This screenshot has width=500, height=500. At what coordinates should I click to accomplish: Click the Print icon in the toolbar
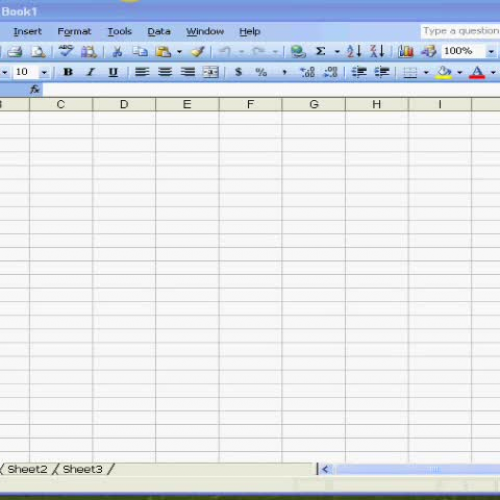click(15, 52)
